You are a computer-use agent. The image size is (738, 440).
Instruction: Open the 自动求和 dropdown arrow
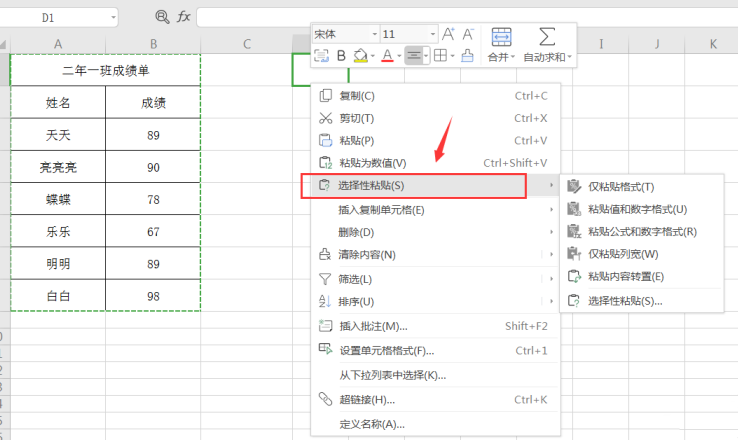coord(570,57)
